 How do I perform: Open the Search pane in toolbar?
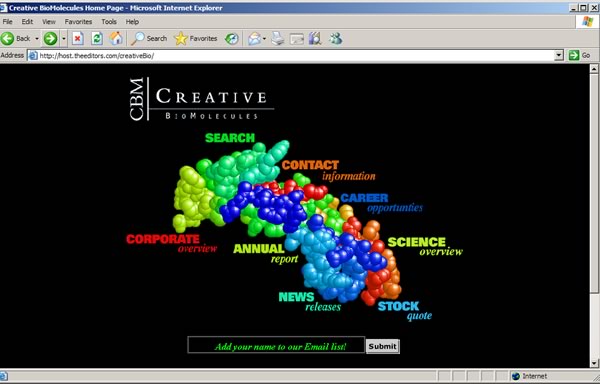[x=148, y=38]
